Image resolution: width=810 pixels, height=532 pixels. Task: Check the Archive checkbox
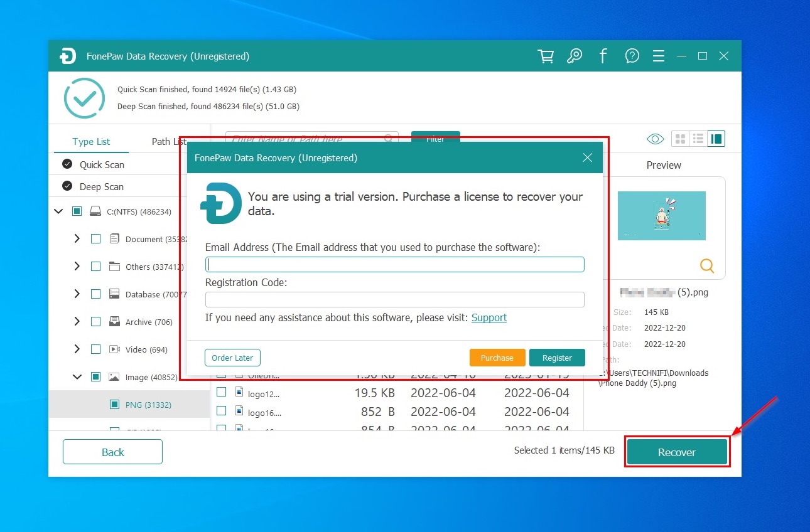[x=95, y=322]
